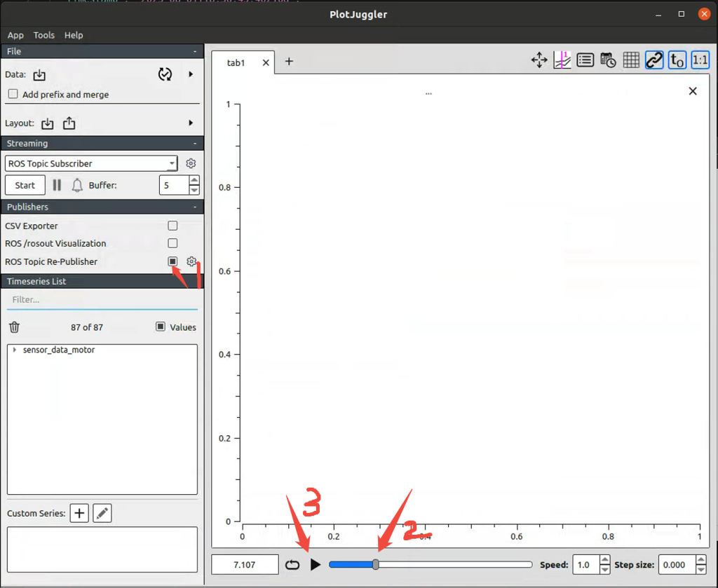Viewport: 718px width, 588px height.
Task: Click the load layout icon
Action: (x=47, y=123)
